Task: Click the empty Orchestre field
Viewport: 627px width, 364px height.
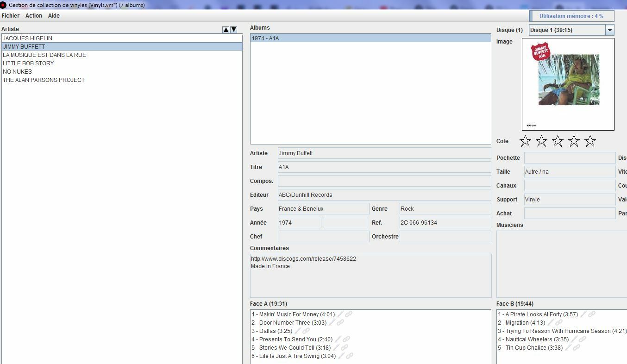Action: [x=445, y=237]
